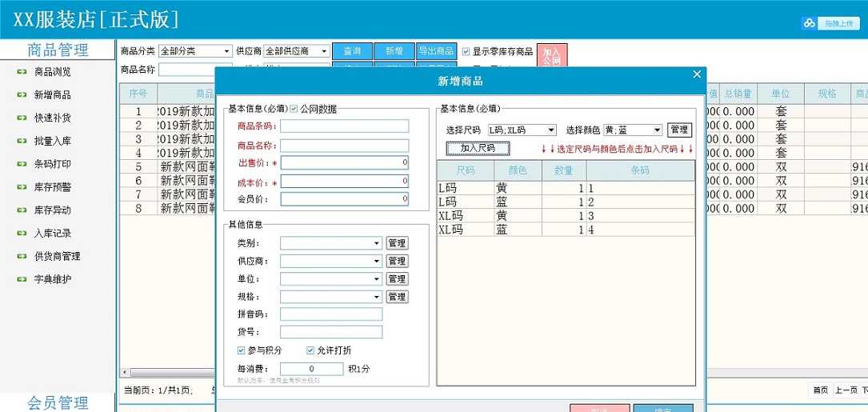Open 批量入库 in the sidebar

(x=53, y=142)
